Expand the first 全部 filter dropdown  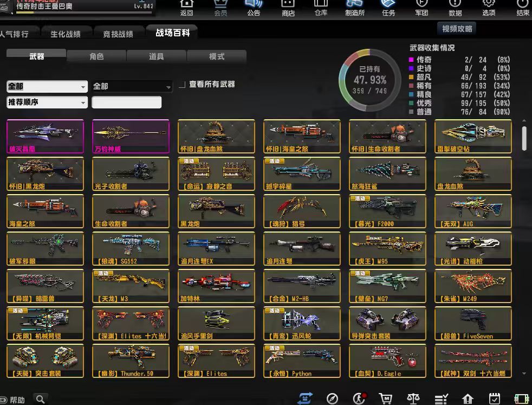[x=47, y=87]
